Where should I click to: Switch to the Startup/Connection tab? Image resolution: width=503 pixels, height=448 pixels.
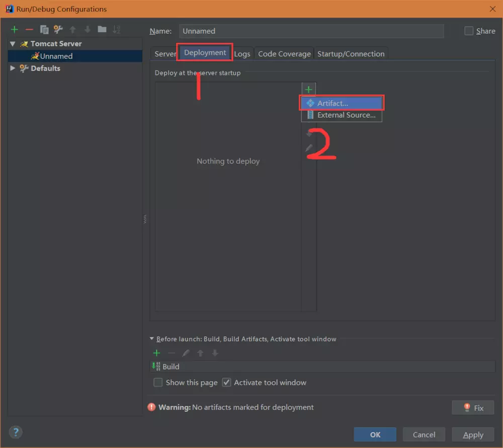[x=351, y=53]
